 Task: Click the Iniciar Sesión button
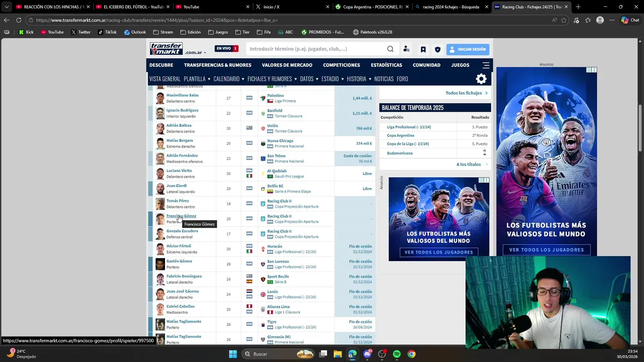tap(467, 49)
